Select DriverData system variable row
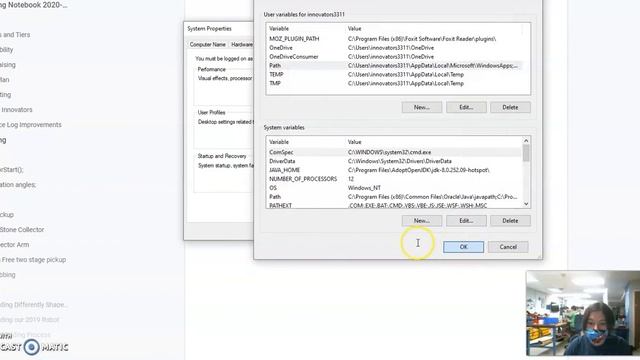The width and height of the screenshot is (640, 360). point(394,161)
